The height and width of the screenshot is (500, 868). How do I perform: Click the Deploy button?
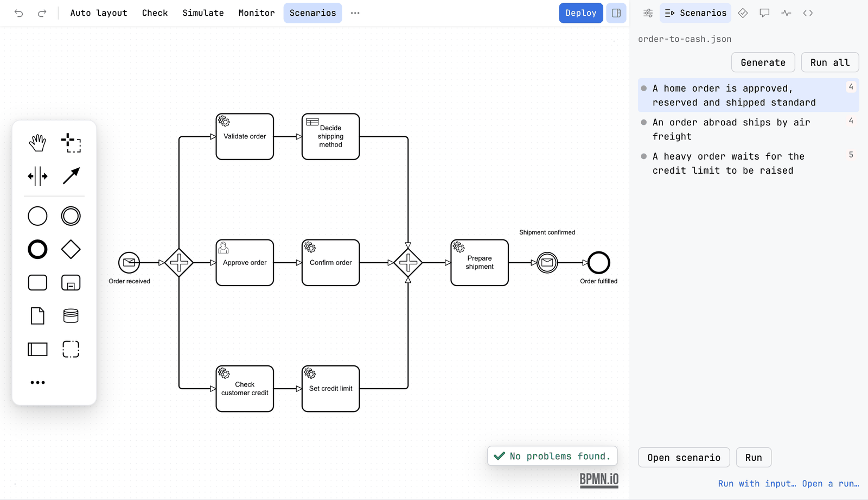[x=581, y=13]
